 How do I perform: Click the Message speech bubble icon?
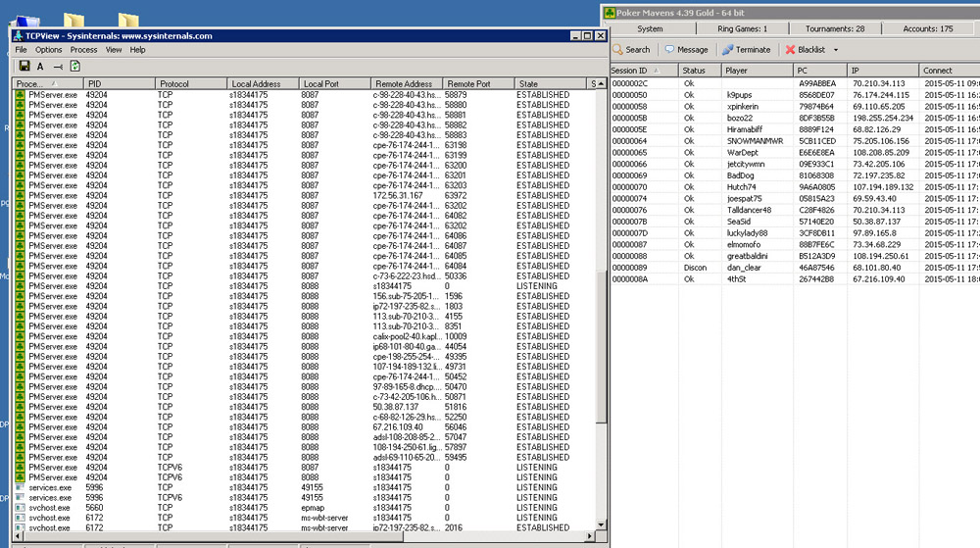point(669,49)
